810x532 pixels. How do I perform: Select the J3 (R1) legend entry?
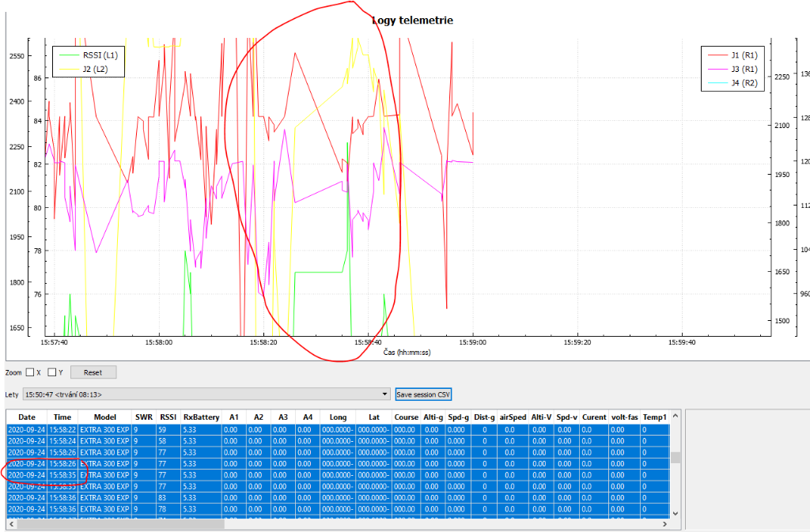[x=744, y=69]
